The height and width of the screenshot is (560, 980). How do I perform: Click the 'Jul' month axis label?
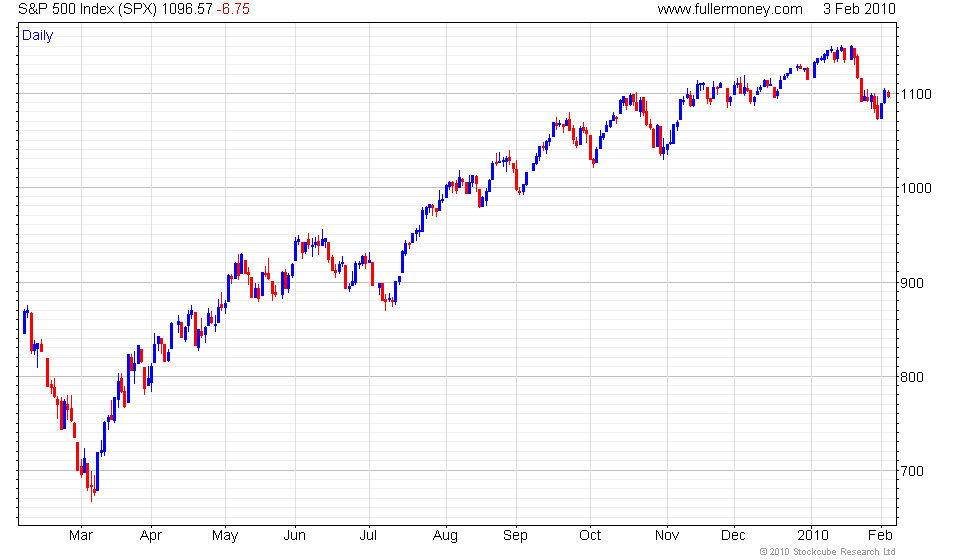pos(368,535)
